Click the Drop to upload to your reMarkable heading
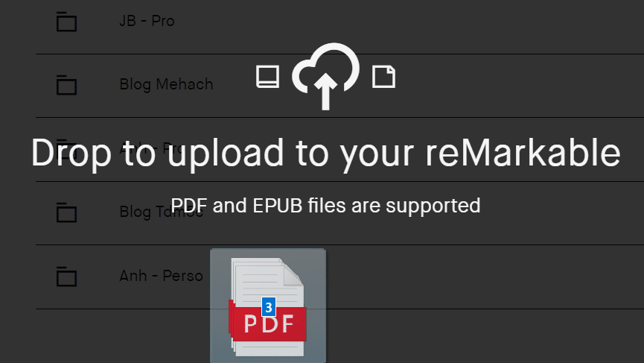644x363 pixels. click(x=325, y=153)
